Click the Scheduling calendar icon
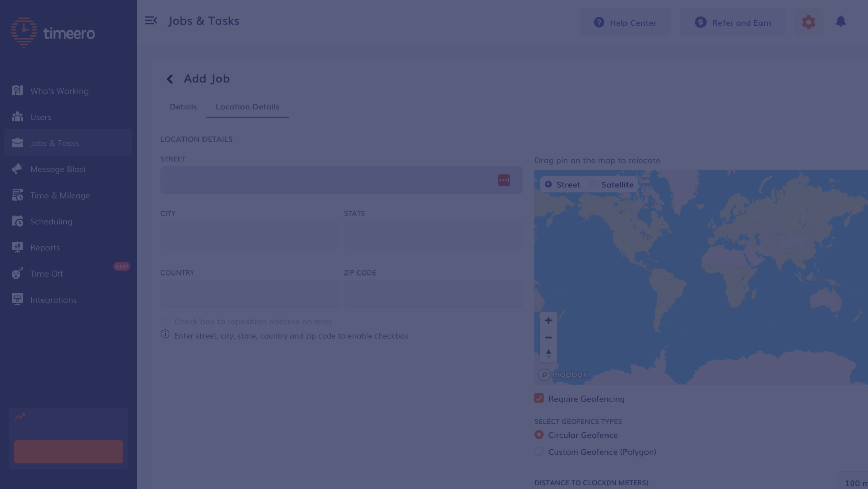Screen dimensions: 868x489 [x=17, y=221]
